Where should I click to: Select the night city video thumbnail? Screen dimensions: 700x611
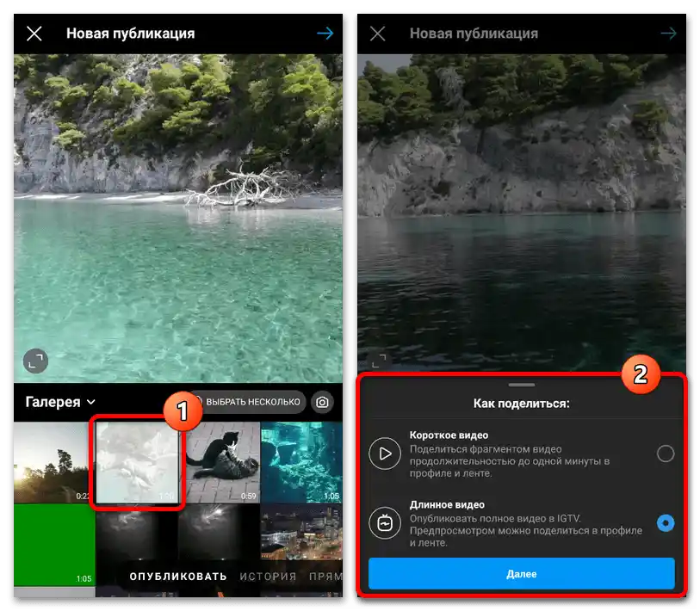point(302,532)
